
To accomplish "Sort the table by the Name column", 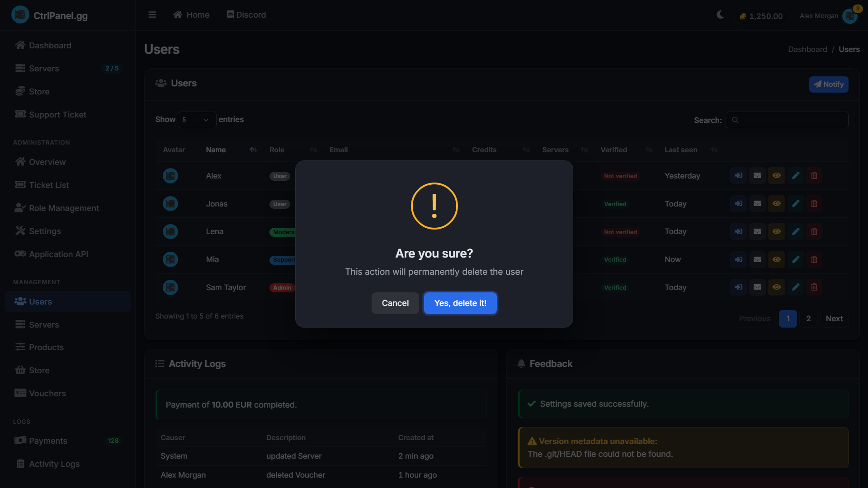I will click(231, 150).
